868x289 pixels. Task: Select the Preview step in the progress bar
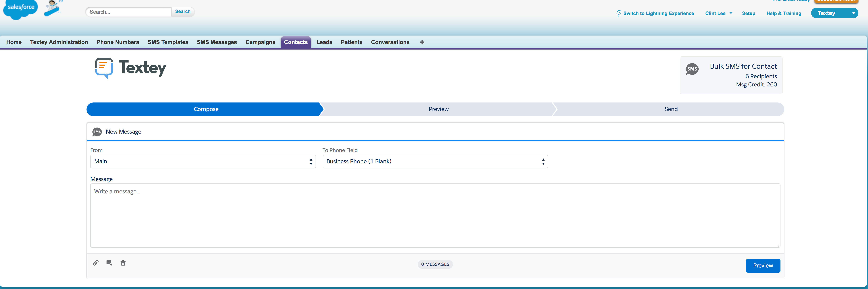[438, 109]
